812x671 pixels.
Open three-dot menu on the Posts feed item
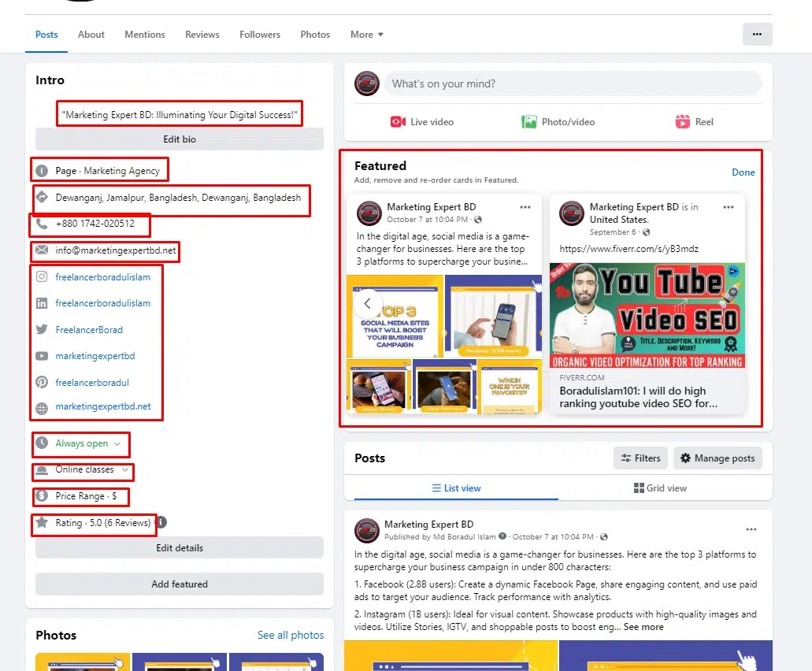(x=751, y=530)
